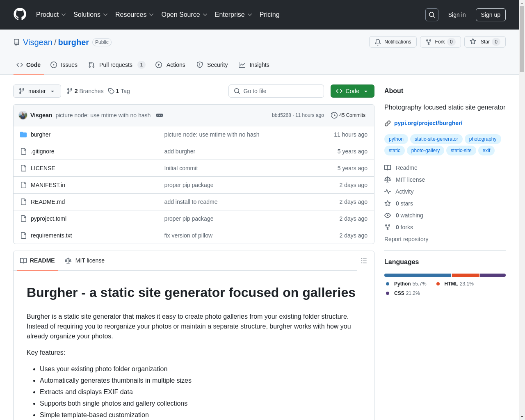525x420 pixels.
Task: Open the Resources dropdown menu
Action: pyautogui.click(x=135, y=15)
